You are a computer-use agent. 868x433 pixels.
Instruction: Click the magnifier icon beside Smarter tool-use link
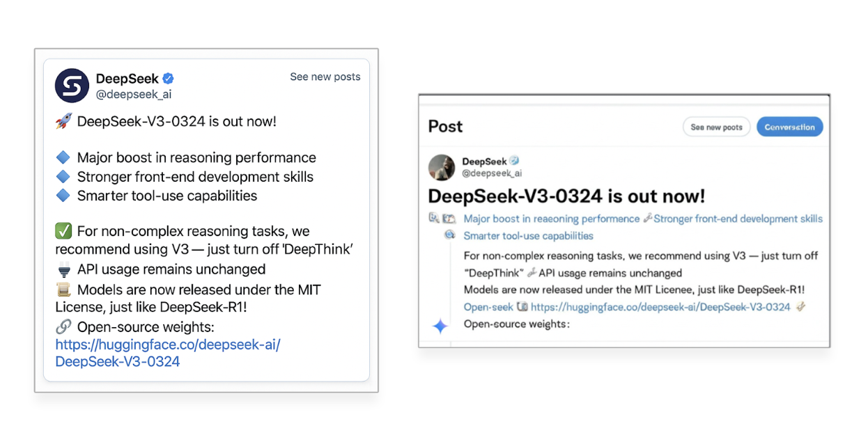click(450, 235)
